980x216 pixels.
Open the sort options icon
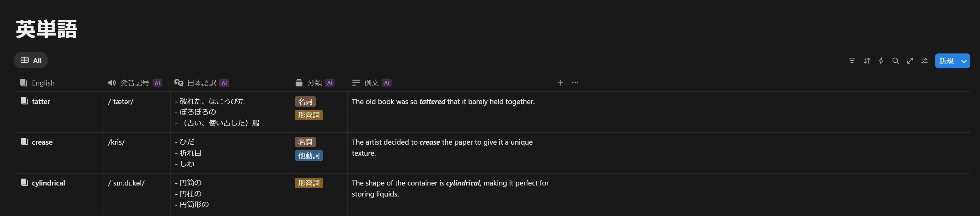(867, 61)
